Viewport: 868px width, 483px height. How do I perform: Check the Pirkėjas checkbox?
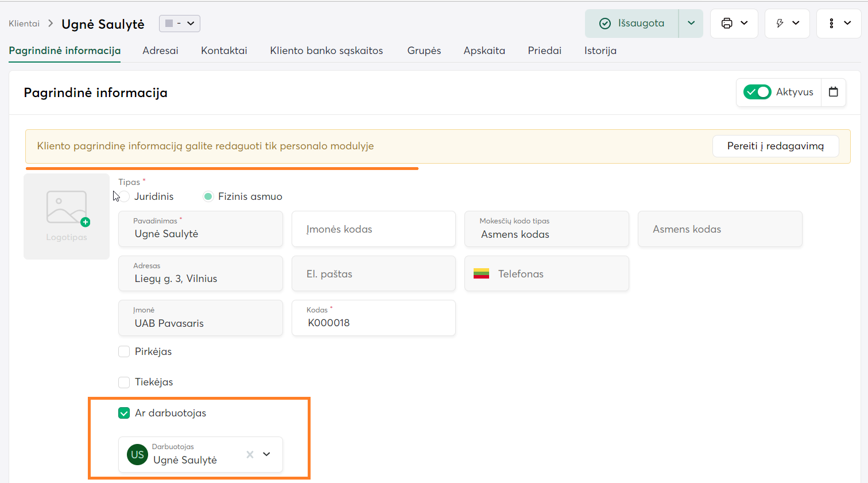point(124,351)
